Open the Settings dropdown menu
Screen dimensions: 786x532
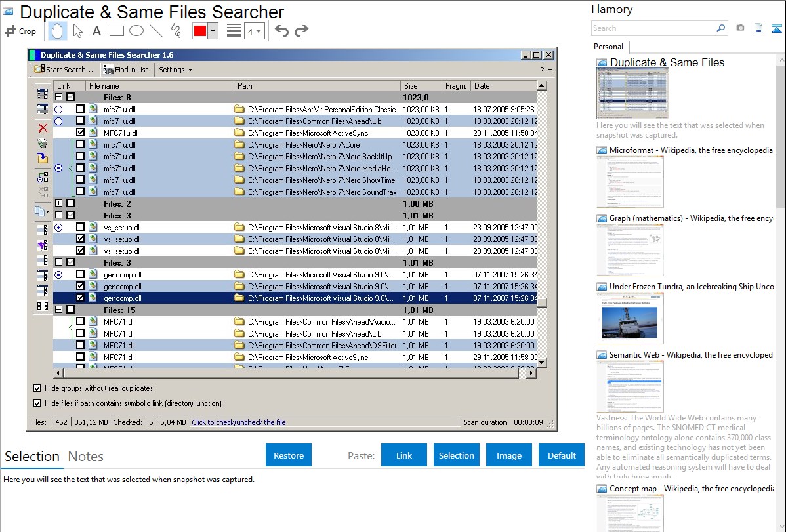pos(175,70)
